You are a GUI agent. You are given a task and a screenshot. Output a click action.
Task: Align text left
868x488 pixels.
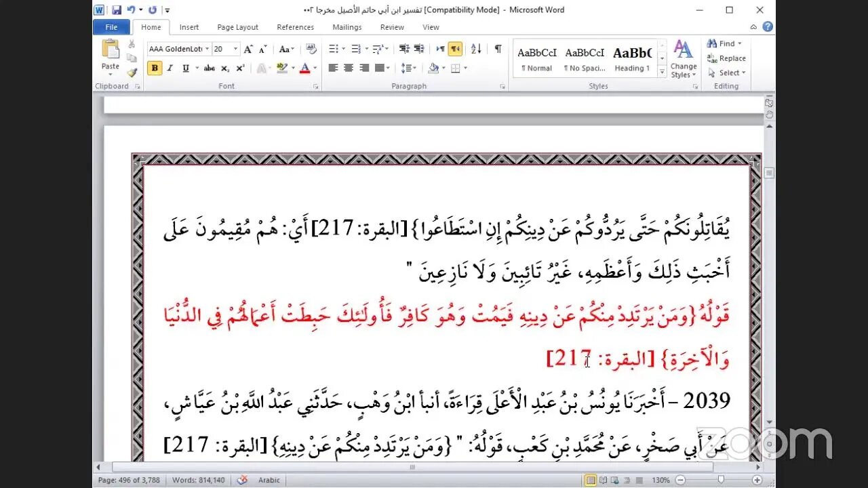[x=333, y=68]
